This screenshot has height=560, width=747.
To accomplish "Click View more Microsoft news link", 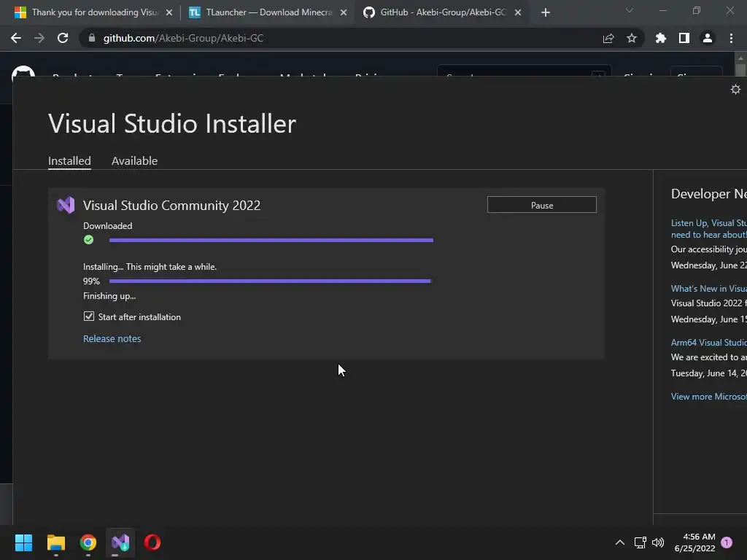I will 708,396.
